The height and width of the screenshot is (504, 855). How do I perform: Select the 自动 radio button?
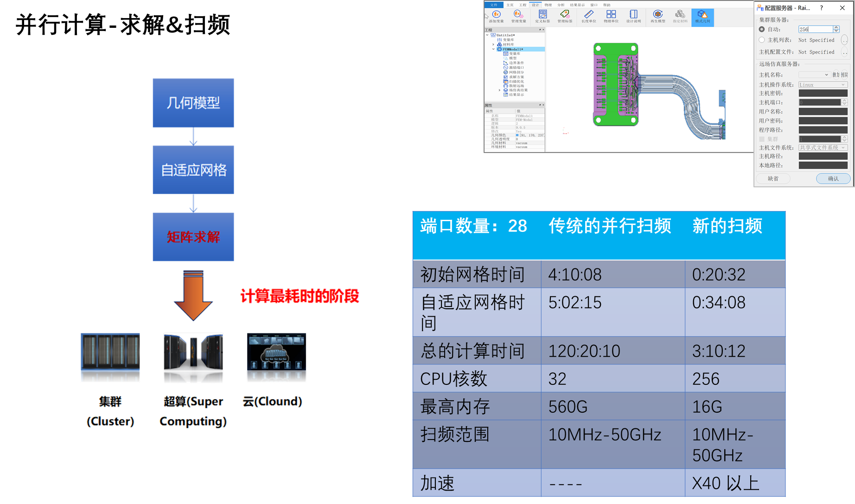point(762,29)
